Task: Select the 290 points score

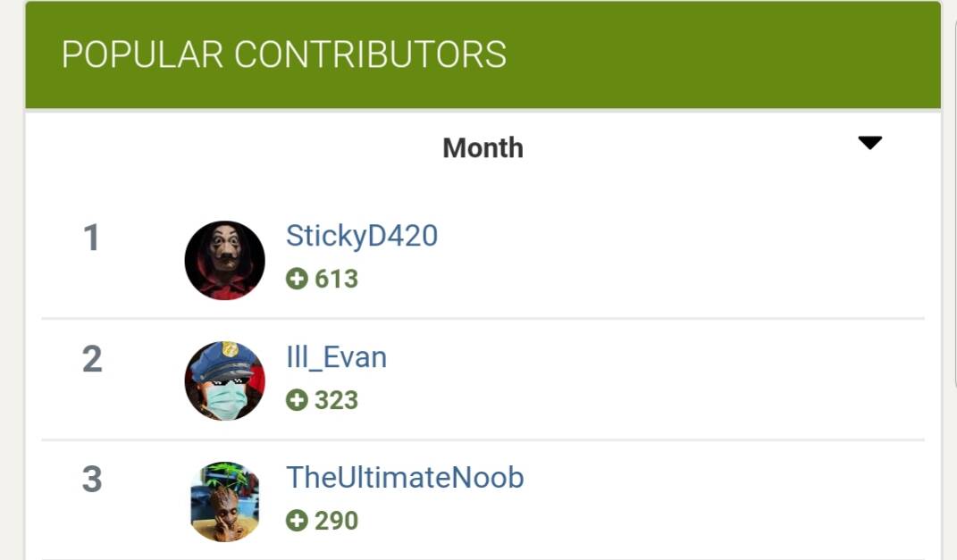Action: coord(336,521)
